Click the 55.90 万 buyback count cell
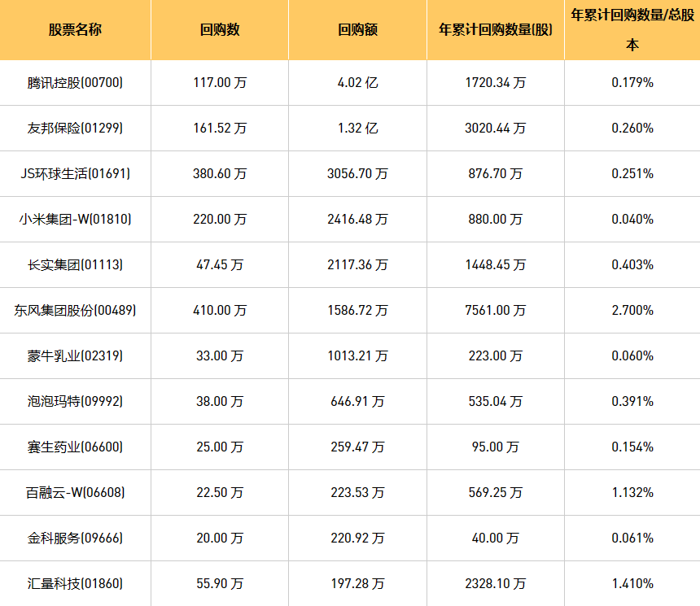700x606 pixels. point(220,583)
